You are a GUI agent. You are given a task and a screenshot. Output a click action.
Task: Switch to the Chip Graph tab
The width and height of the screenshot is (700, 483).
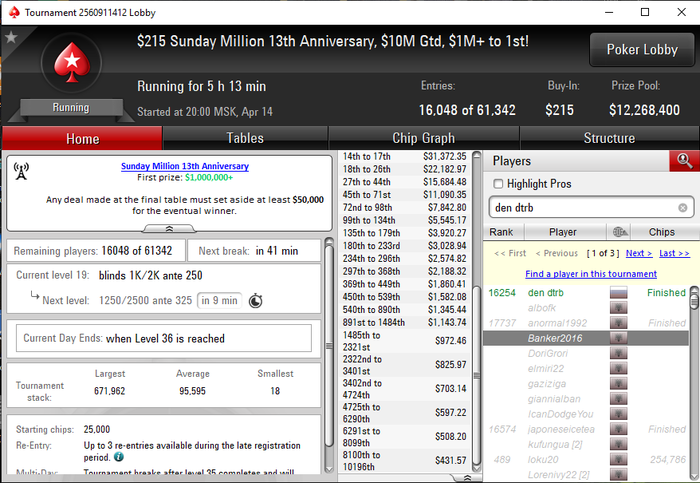pos(424,138)
